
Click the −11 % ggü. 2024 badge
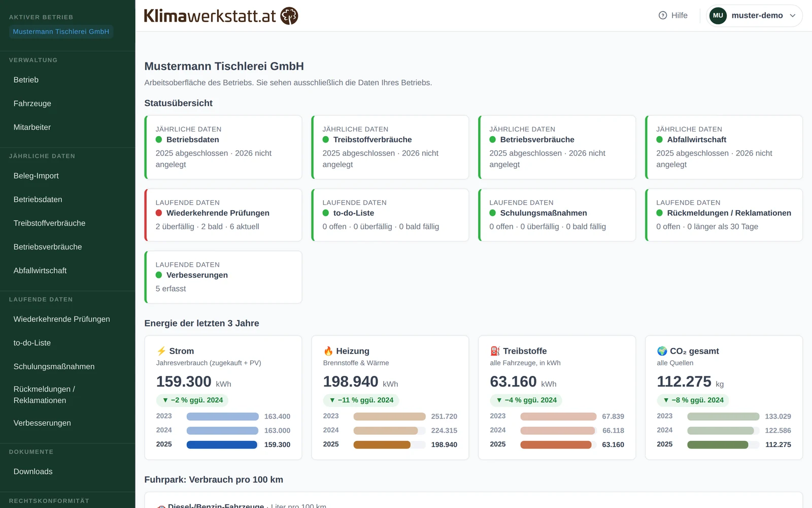361,400
